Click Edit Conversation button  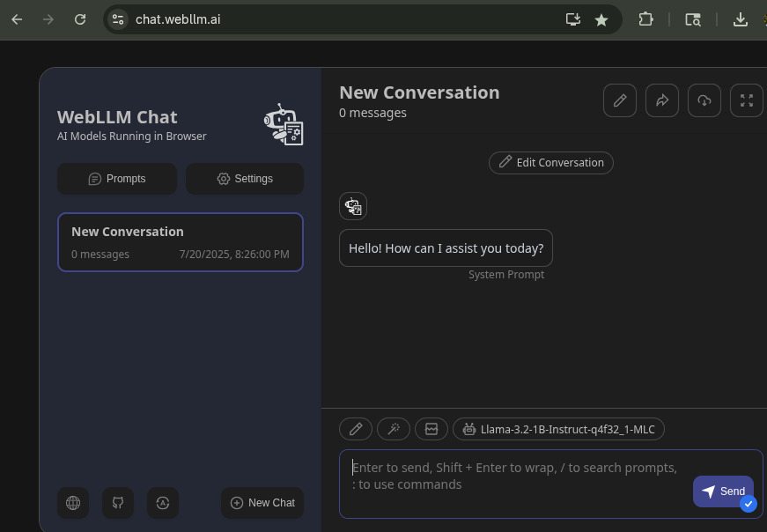click(550, 162)
